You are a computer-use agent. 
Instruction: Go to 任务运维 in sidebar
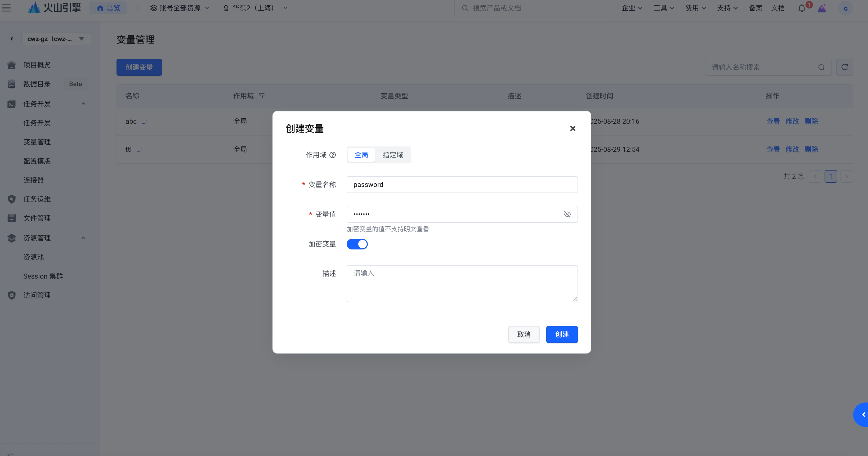pos(37,199)
